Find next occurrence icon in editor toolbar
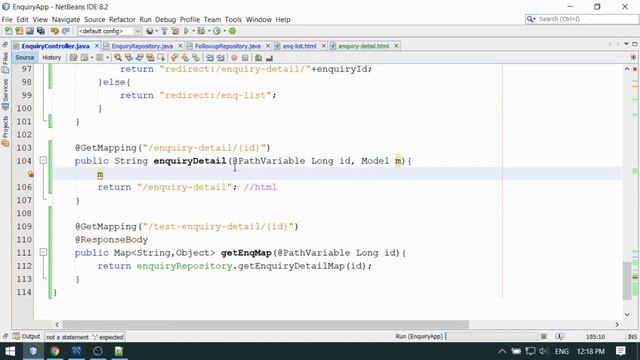 (x=140, y=58)
